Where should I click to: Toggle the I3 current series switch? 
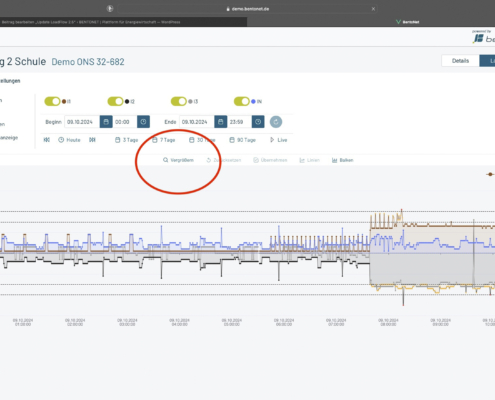click(179, 101)
